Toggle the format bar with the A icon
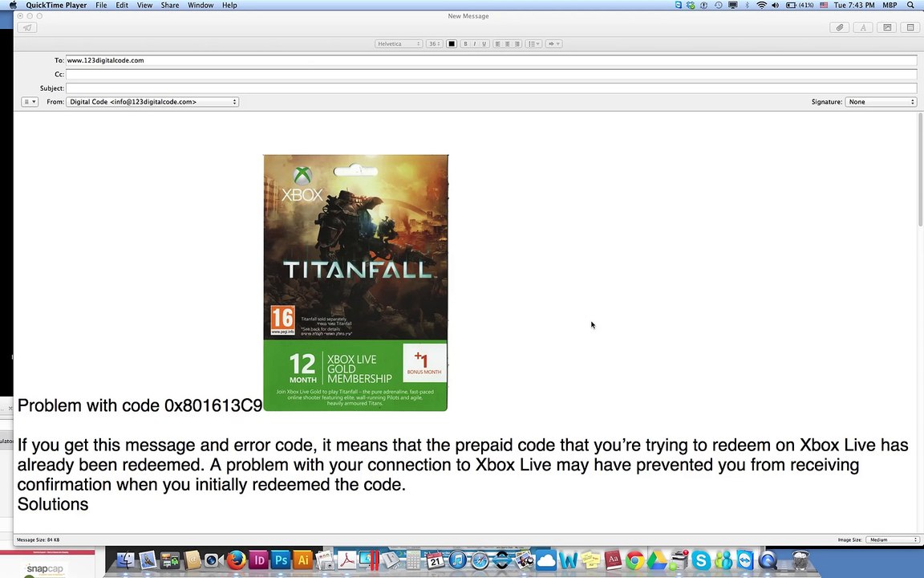The height and width of the screenshot is (578, 924). tap(863, 28)
